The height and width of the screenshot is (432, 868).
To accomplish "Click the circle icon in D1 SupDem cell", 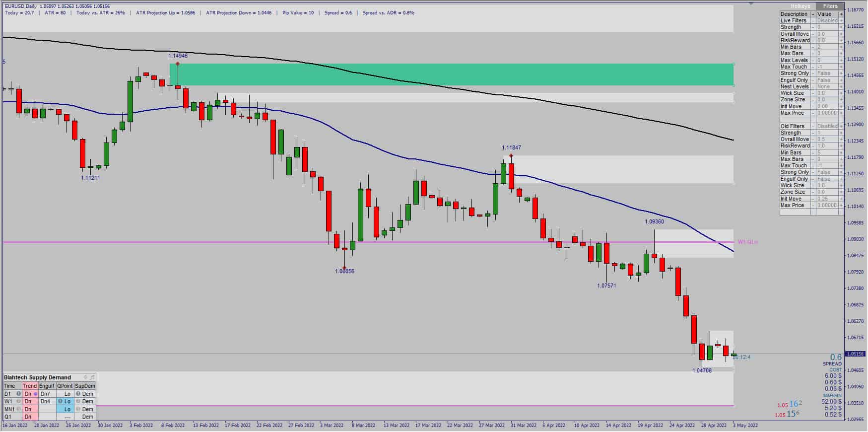I will tap(78, 394).
